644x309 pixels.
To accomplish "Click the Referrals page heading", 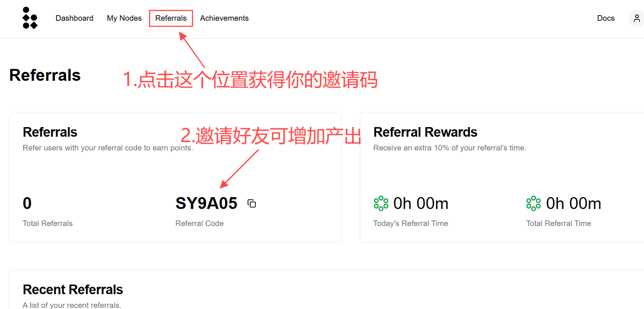I will (x=45, y=75).
